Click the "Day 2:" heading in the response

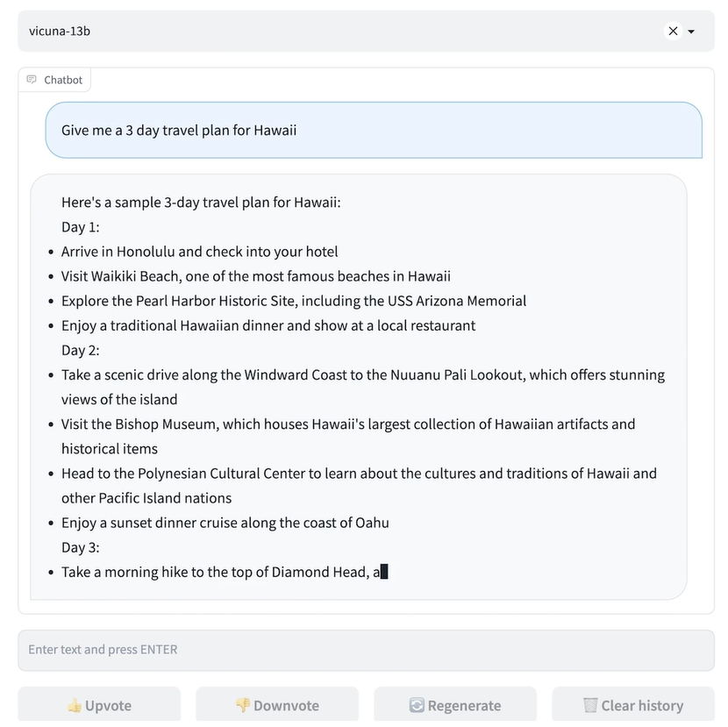tap(81, 350)
